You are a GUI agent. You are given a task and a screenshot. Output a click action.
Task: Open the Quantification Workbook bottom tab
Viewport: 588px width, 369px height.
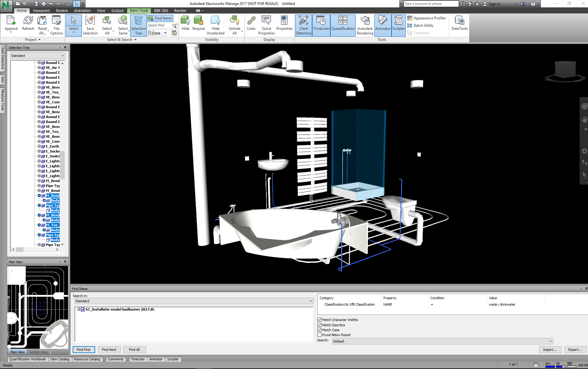click(27, 359)
